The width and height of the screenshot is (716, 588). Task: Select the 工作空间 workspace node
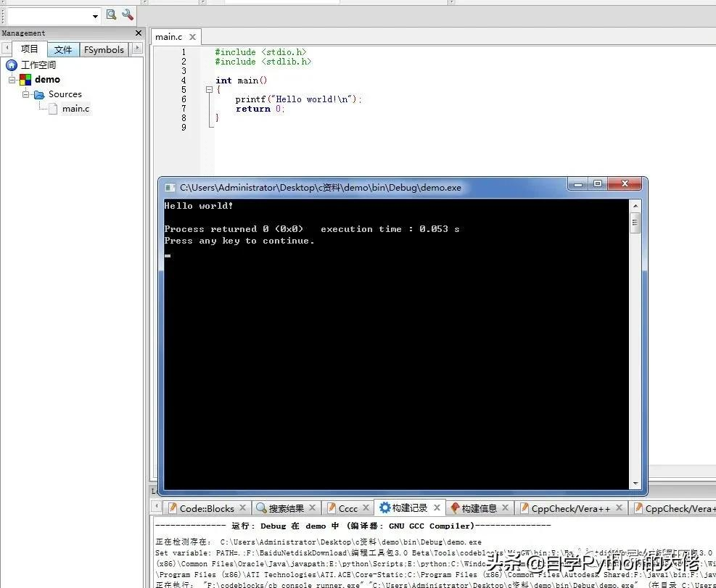pos(38,65)
